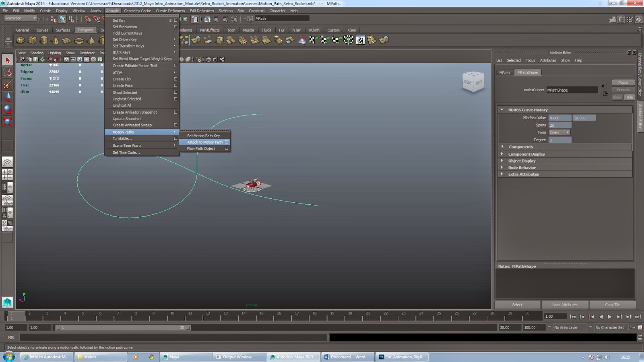Click the polygon cone shelf icon
This screenshot has width=644, height=362.
[56, 40]
